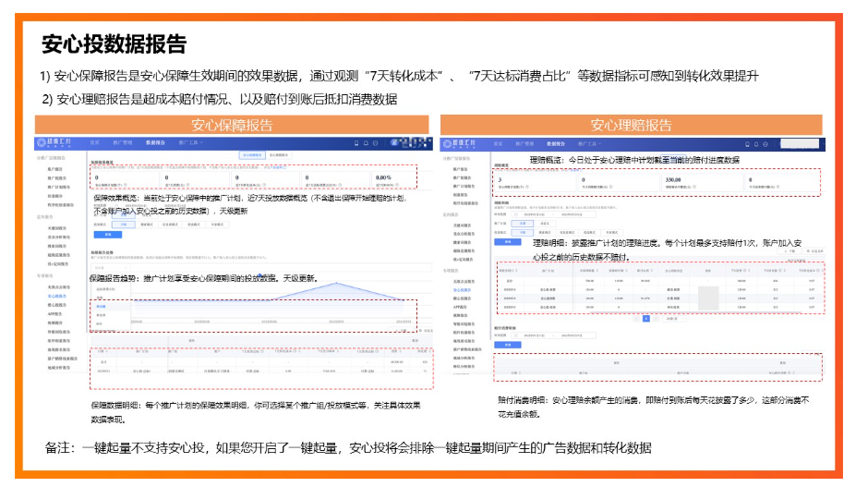The height and width of the screenshot is (487, 868).
Task: Click the slide title 安心投数据报告
Action: click(x=114, y=43)
